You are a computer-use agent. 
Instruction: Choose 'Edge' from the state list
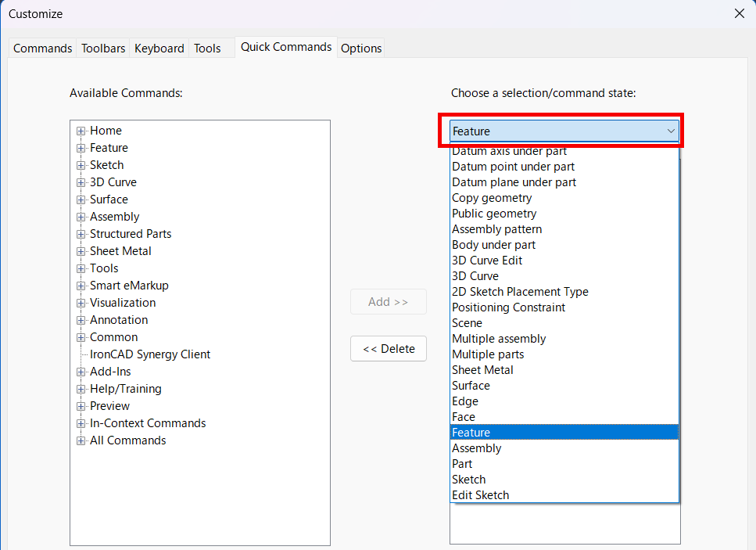[x=564, y=401]
